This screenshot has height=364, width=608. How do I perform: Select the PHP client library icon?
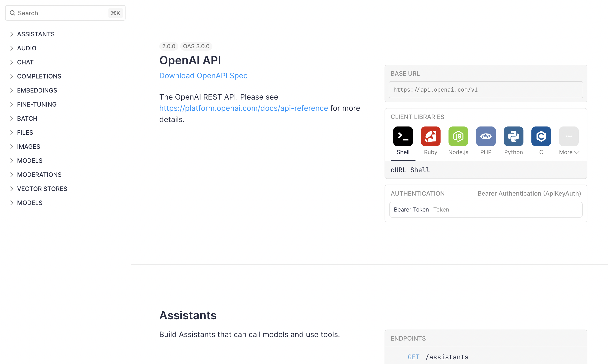486,136
